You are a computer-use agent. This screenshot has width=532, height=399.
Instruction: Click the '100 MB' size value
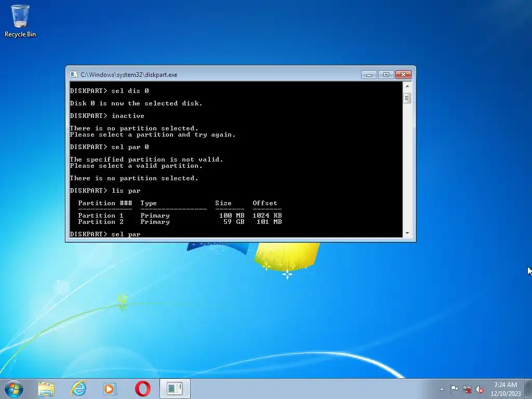[x=232, y=216]
